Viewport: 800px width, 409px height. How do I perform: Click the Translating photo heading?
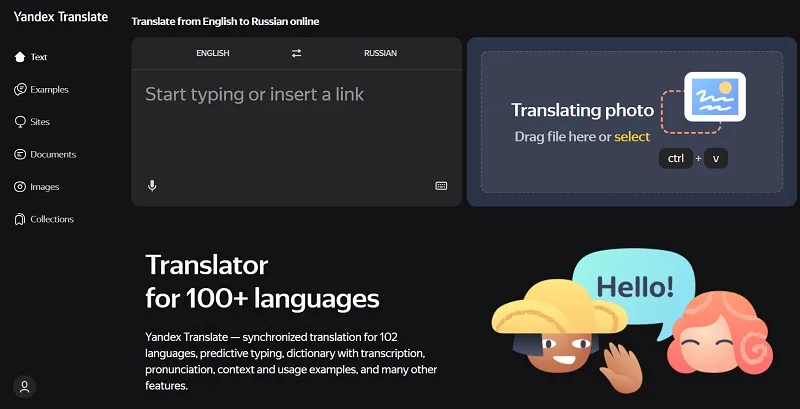(583, 110)
